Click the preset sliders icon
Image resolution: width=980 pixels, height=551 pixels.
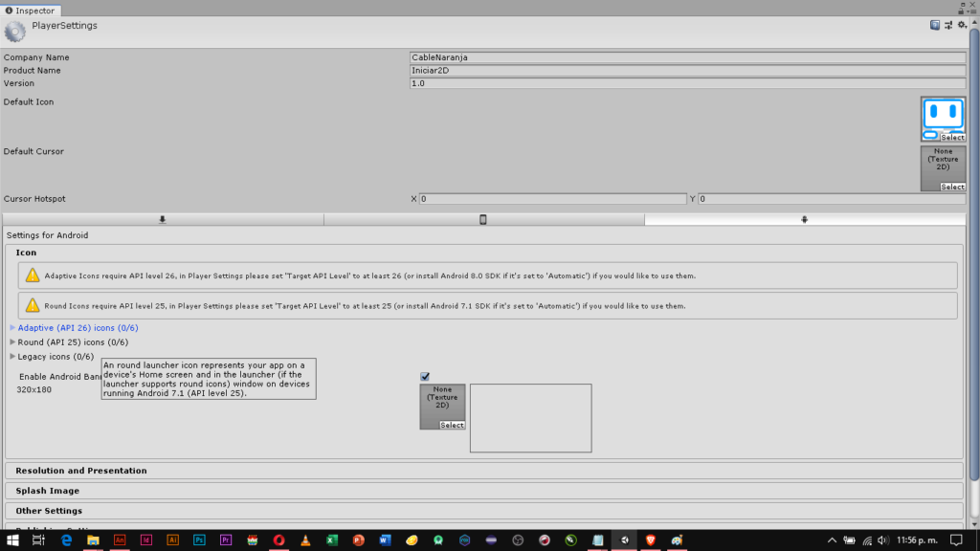click(x=948, y=26)
